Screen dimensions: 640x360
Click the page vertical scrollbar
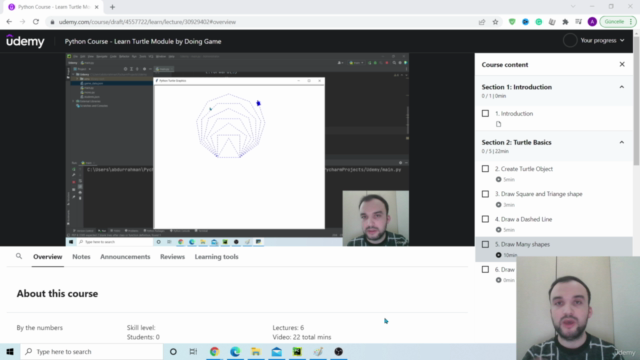coord(636,100)
